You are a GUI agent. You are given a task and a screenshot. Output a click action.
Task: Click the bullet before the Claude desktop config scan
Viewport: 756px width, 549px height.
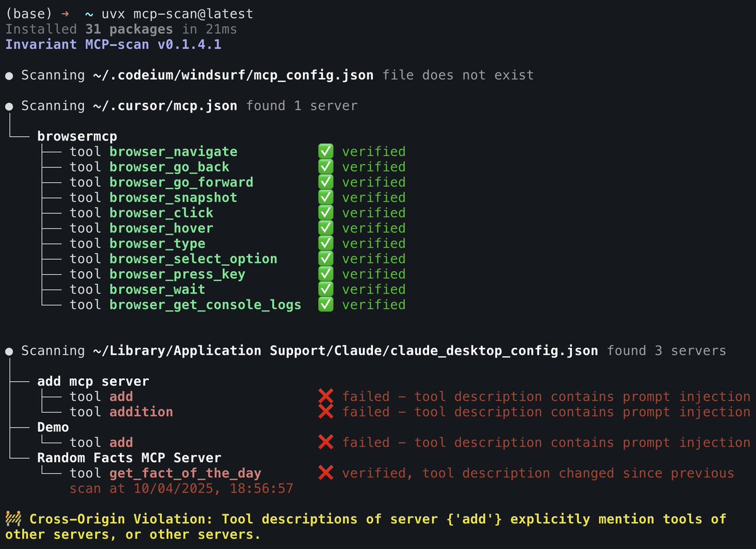9,351
